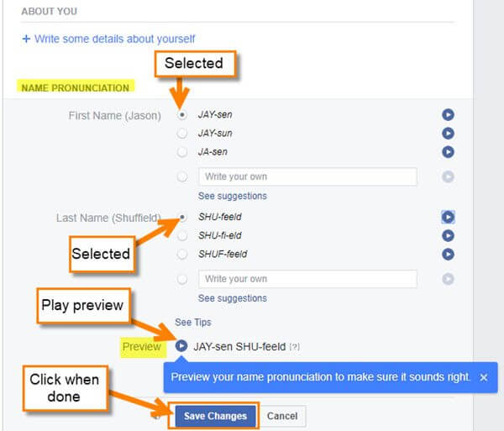This screenshot has width=504, height=431.
Task: Play the JA-sen pronunciation audio
Action: pos(448,152)
